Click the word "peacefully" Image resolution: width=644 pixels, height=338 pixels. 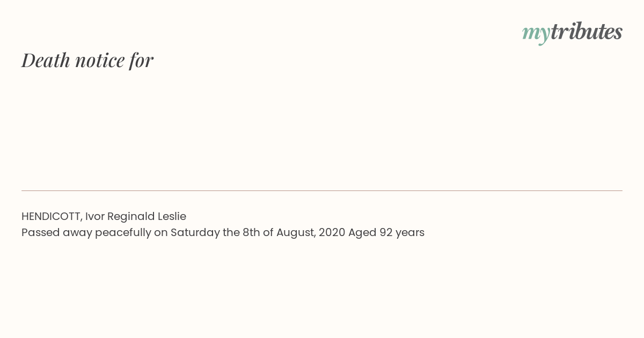(x=123, y=233)
